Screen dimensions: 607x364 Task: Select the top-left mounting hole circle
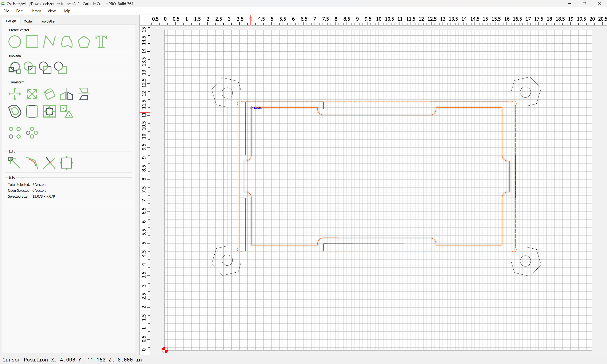(x=227, y=93)
